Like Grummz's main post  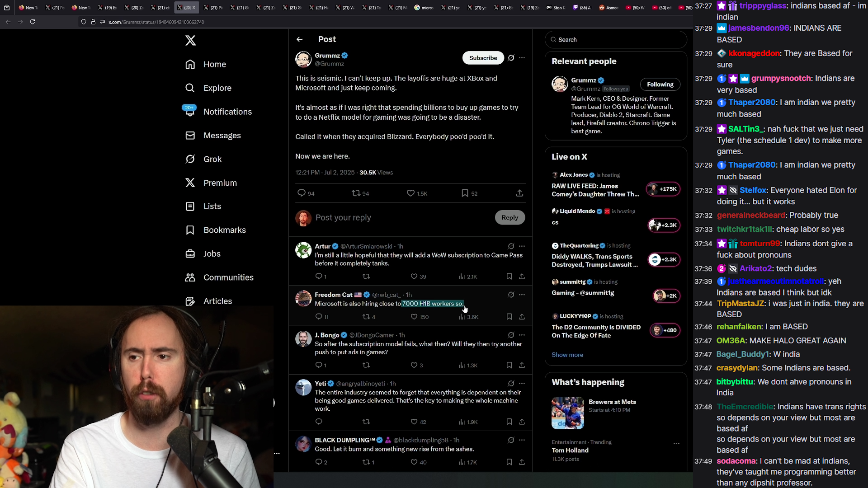[x=410, y=193]
